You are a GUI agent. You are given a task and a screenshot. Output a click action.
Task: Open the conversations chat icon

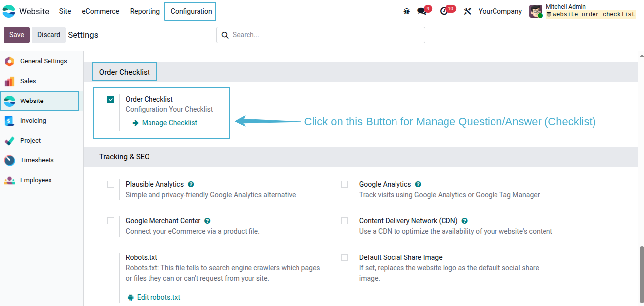pyautogui.click(x=422, y=11)
